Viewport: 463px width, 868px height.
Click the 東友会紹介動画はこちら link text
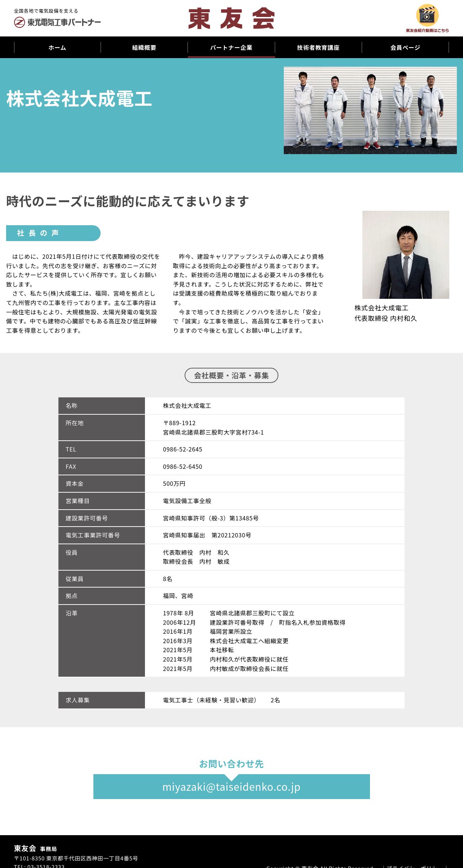click(x=427, y=31)
